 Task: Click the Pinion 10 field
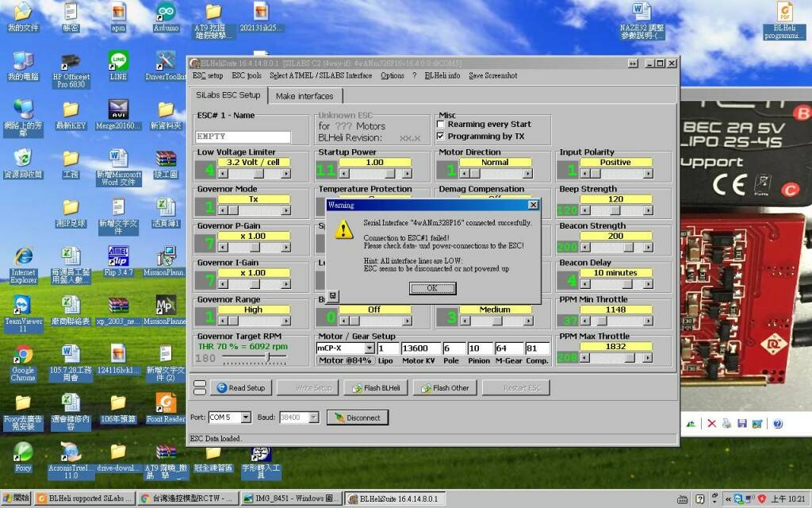pos(480,348)
